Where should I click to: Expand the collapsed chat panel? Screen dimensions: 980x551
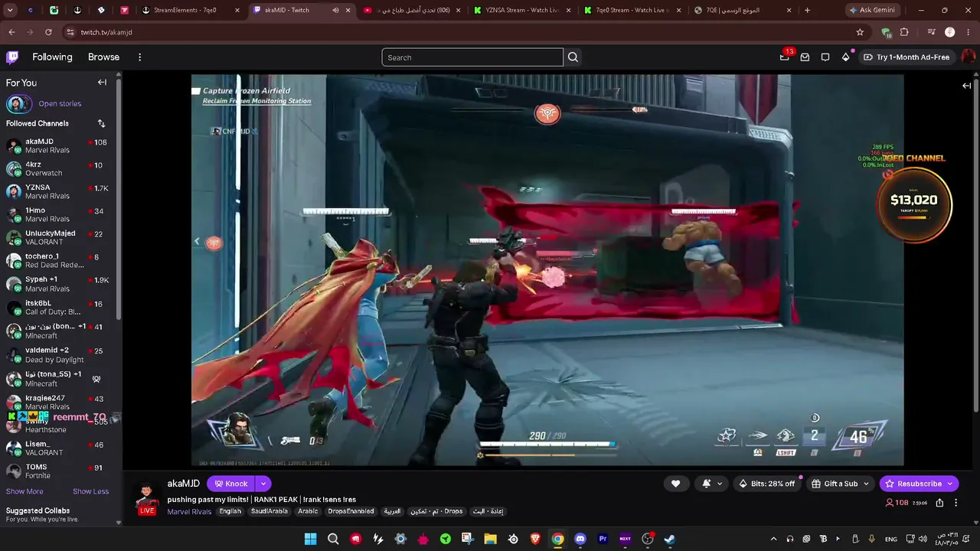pos(966,86)
